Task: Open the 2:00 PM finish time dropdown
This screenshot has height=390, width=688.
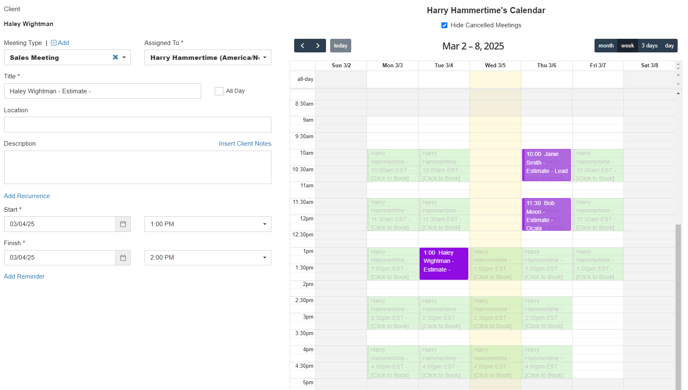Action: pos(208,258)
